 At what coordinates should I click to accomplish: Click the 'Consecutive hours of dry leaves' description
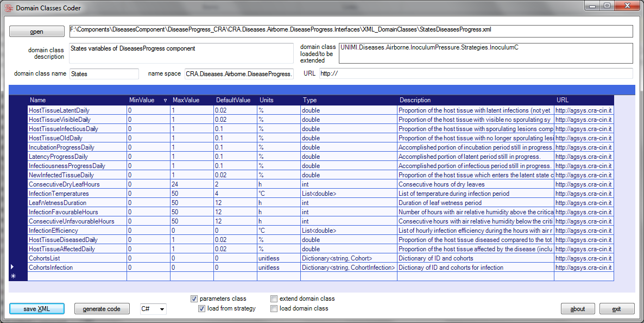point(476,184)
